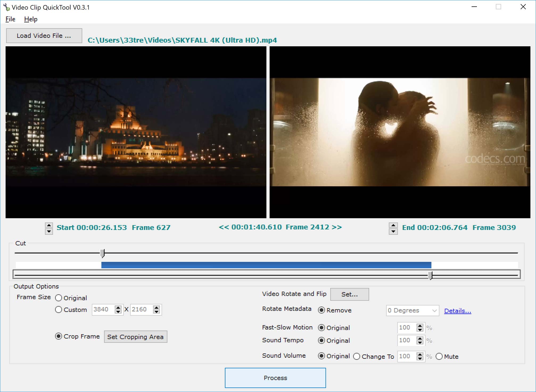The height and width of the screenshot is (392, 536).
Task: Increase custom width with up spinner
Action: 118,307
